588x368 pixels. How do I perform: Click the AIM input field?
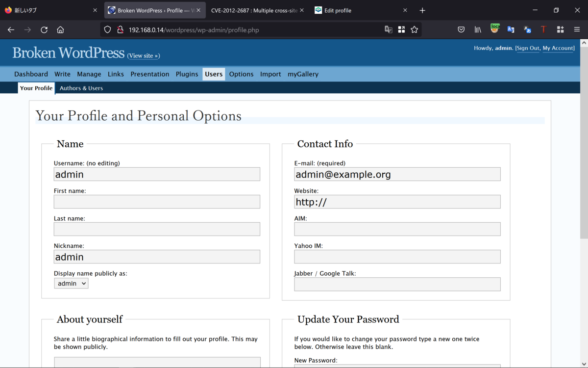click(x=397, y=229)
